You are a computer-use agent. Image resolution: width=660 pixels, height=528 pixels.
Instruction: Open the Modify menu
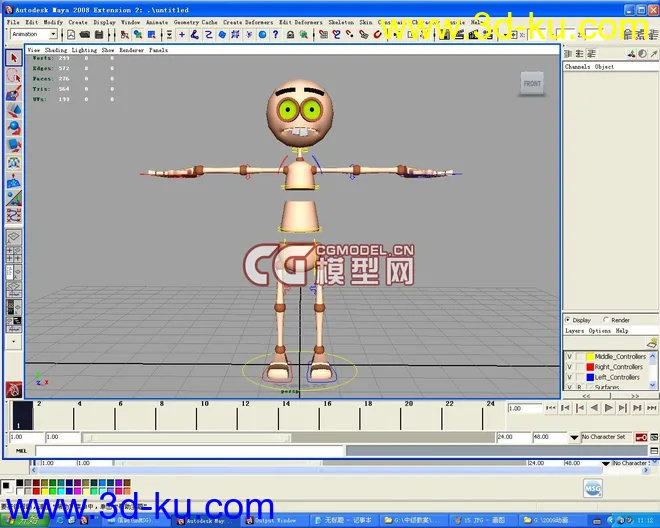pos(53,22)
